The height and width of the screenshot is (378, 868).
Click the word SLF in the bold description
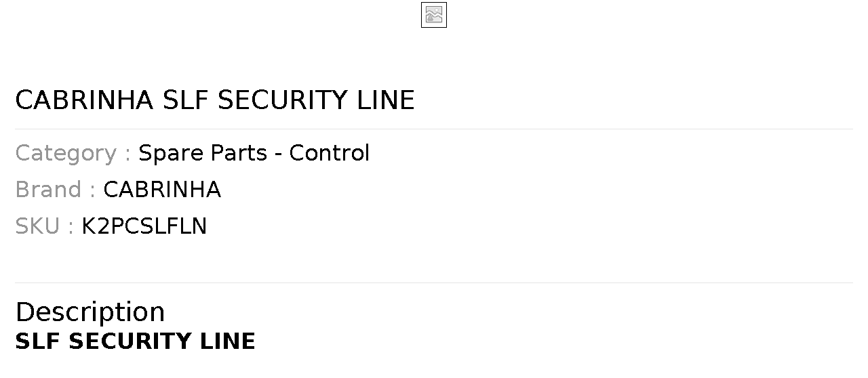point(38,341)
